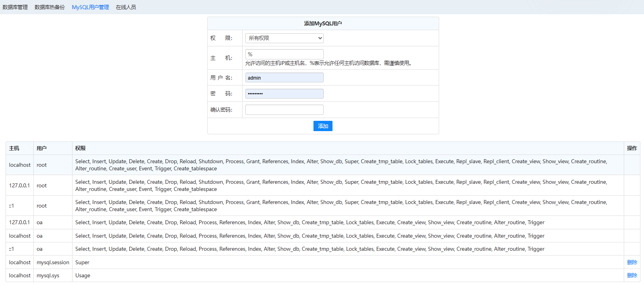The image size is (644, 286).
Task: Click the 主机 column header
Action: click(14, 148)
